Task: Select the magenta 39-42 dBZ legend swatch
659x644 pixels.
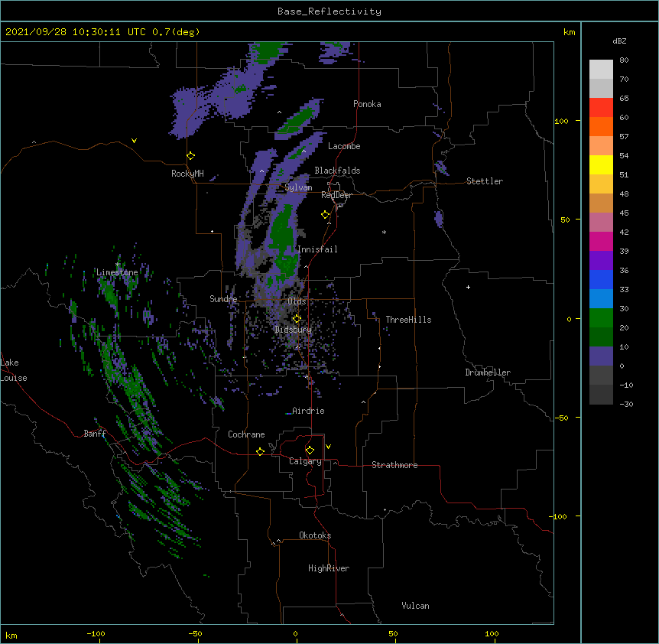Action: coord(601,241)
